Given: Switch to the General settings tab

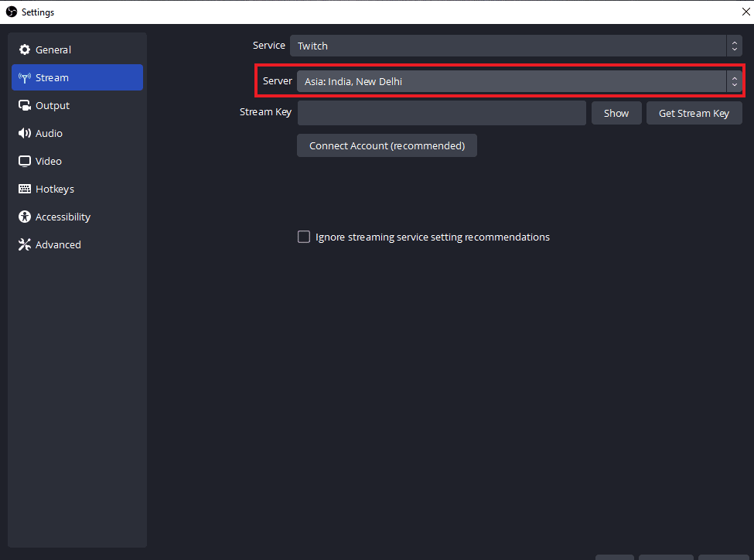Looking at the screenshot, I should tap(54, 50).
